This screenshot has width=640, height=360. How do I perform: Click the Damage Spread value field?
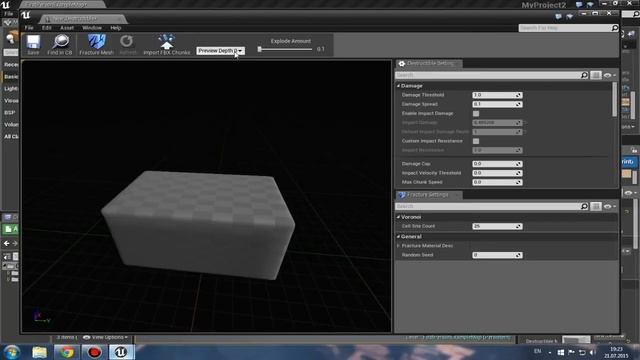tap(497, 104)
